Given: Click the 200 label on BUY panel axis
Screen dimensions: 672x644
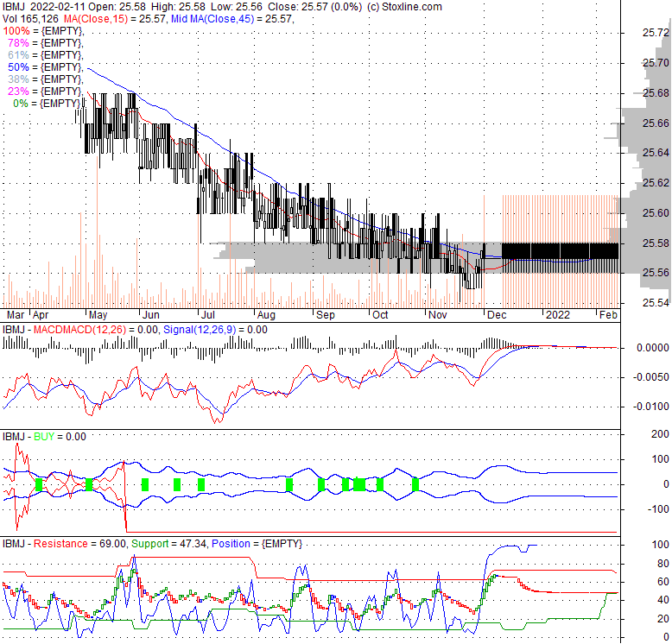Looking at the screenshot, I should click(x=660, y=433).
